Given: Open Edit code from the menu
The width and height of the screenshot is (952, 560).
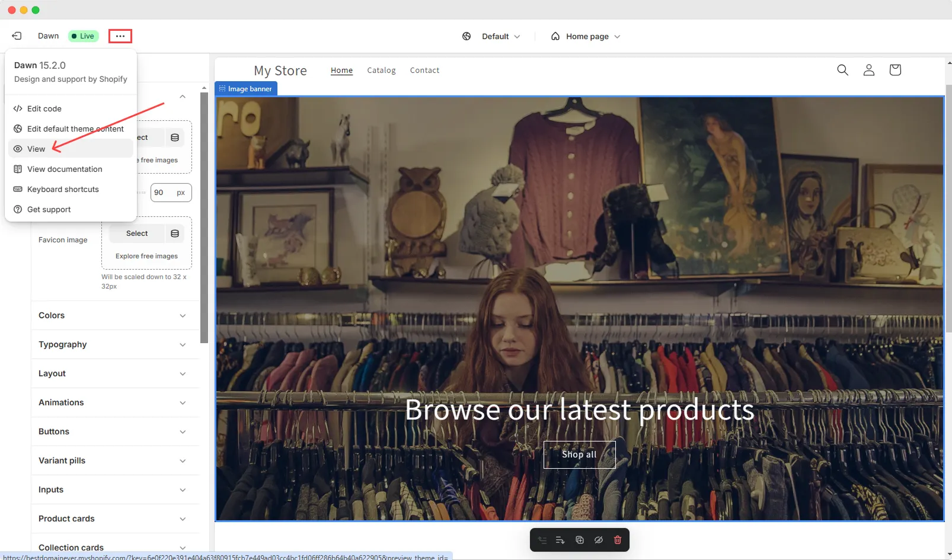Looking at the screenshot, I should (44, 108).
